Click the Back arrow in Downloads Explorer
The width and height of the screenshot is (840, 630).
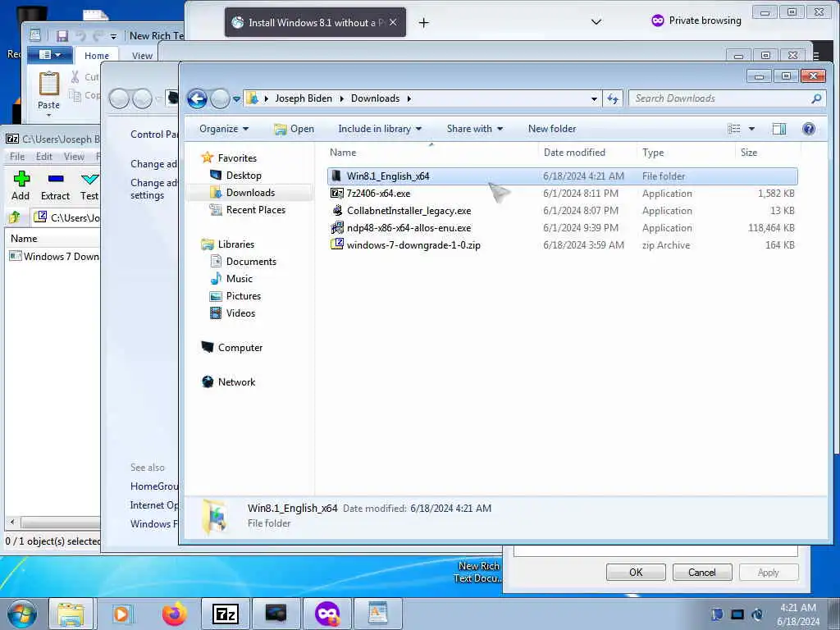coord(197,98)
